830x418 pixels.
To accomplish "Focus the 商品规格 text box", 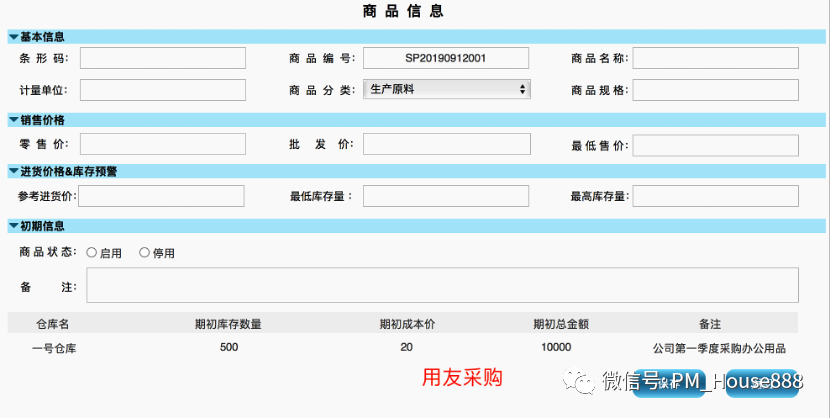I will [715, 90].
